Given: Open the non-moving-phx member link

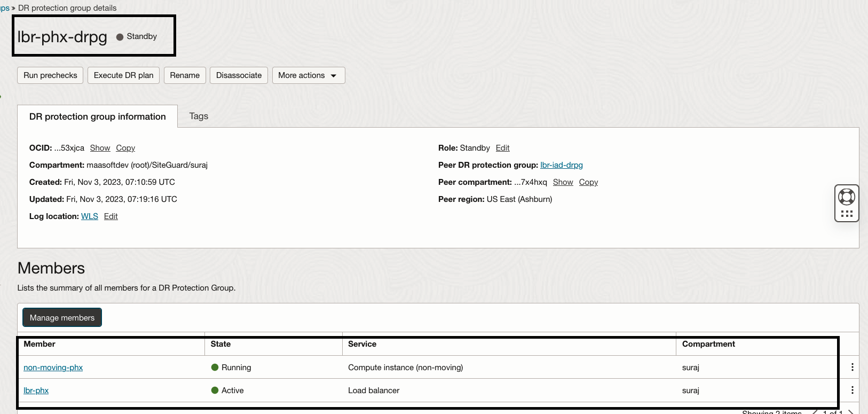Looking at the screenshot, I should (53, 368).
